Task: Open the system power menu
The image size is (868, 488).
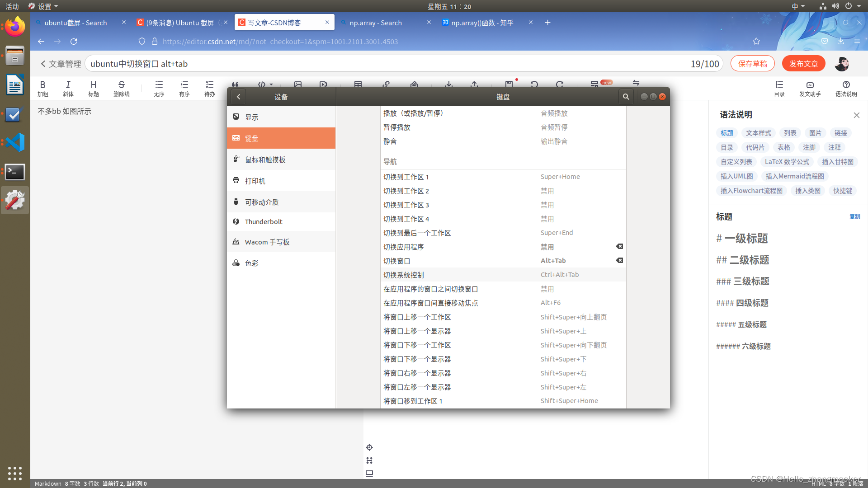Action: [853, 6]
